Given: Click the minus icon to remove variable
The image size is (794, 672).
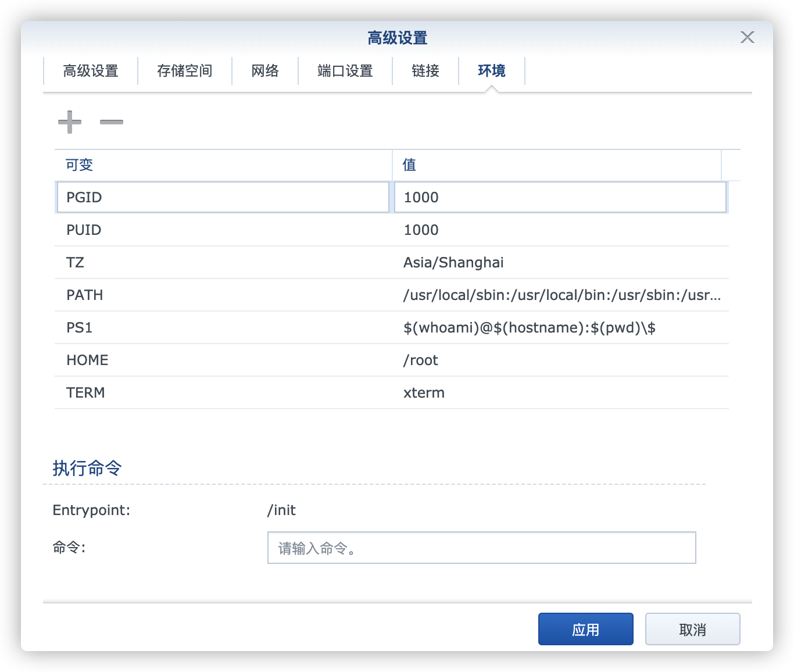Looking at the screenshot, I should 111,122.
